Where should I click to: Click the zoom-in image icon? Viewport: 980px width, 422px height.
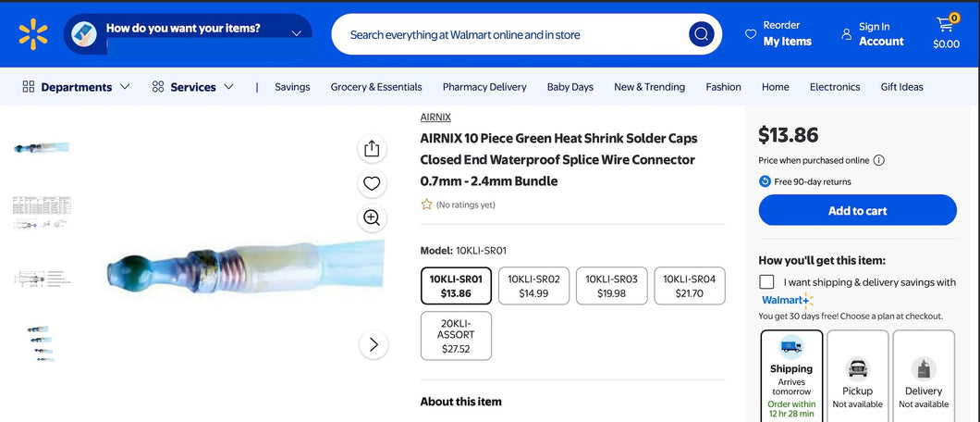372,217
